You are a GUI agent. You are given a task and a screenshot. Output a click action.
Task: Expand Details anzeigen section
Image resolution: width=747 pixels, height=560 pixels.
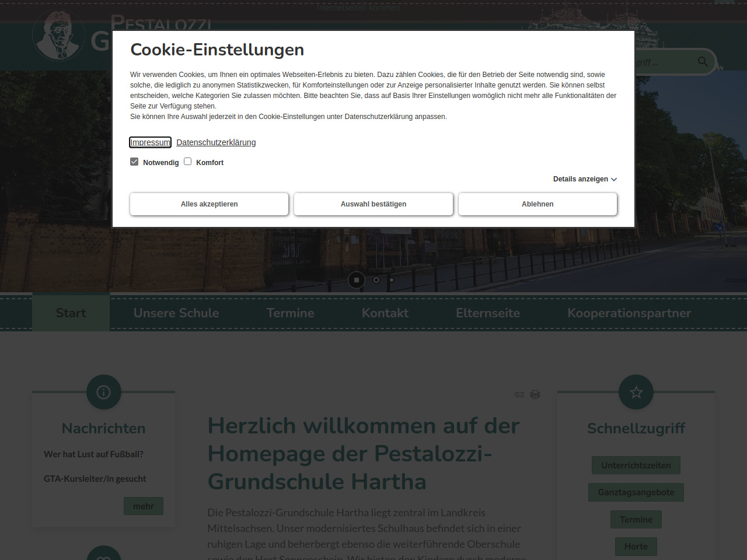(585, 179)
